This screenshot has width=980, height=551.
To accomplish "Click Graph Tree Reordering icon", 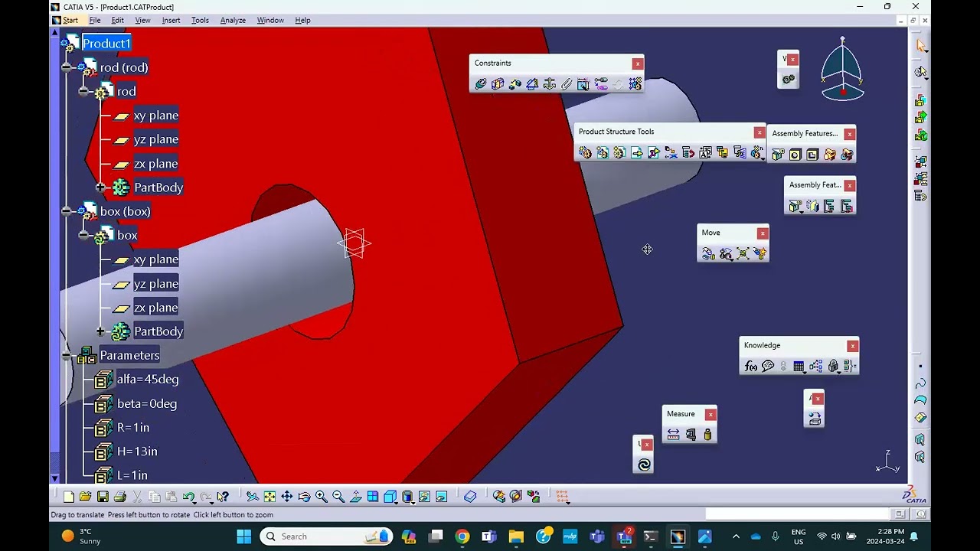I will [x=688, y=153].
